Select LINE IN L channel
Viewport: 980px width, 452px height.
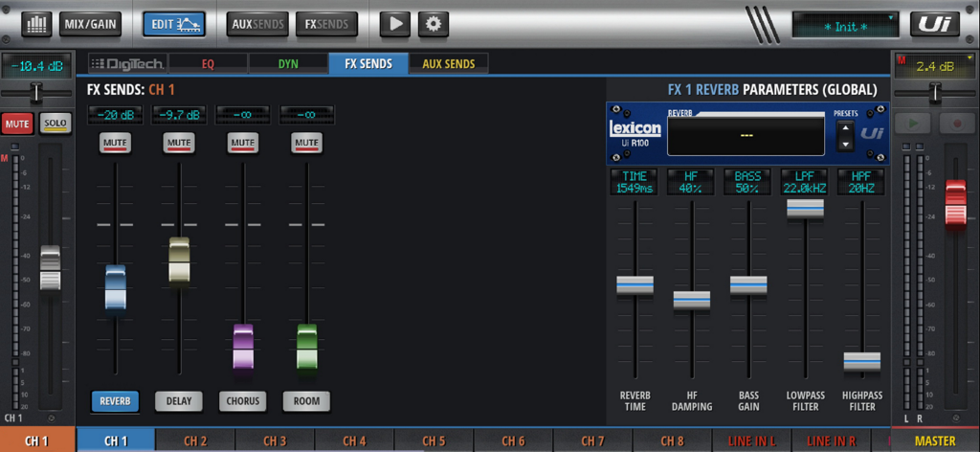click(x=752, y=441)
